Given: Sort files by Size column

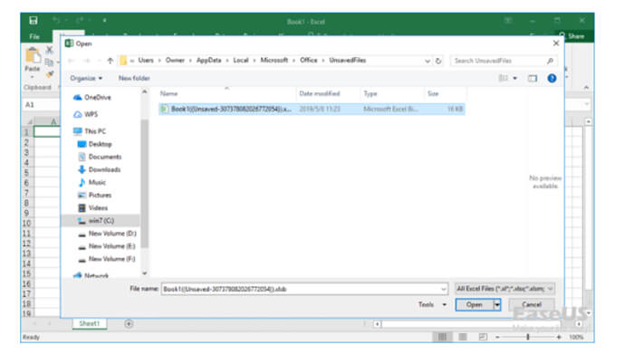Looking at the screenshot, I should tap(433, 93).
